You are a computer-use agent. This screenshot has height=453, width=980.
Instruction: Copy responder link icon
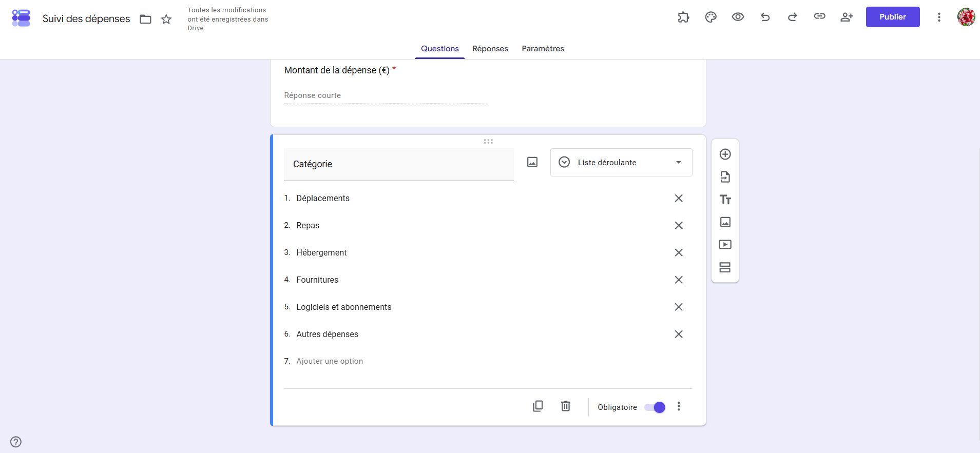[819, 16]
